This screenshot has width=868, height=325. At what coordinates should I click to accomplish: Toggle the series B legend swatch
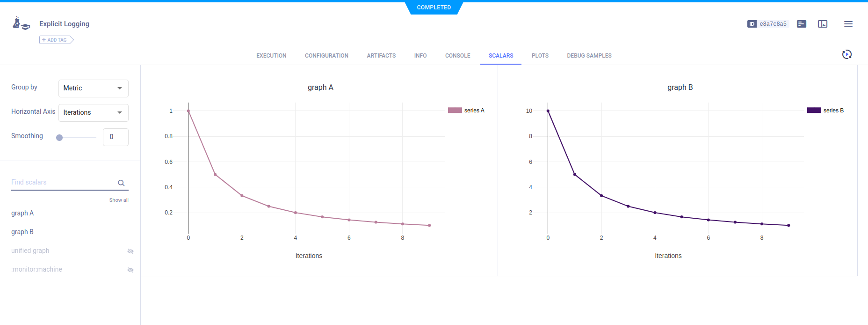pos(814,111)
